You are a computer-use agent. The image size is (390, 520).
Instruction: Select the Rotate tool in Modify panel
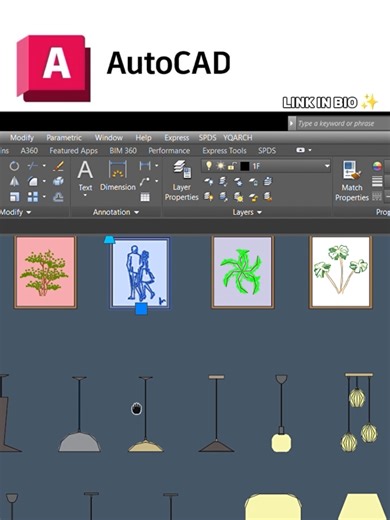tap(14, 166)
